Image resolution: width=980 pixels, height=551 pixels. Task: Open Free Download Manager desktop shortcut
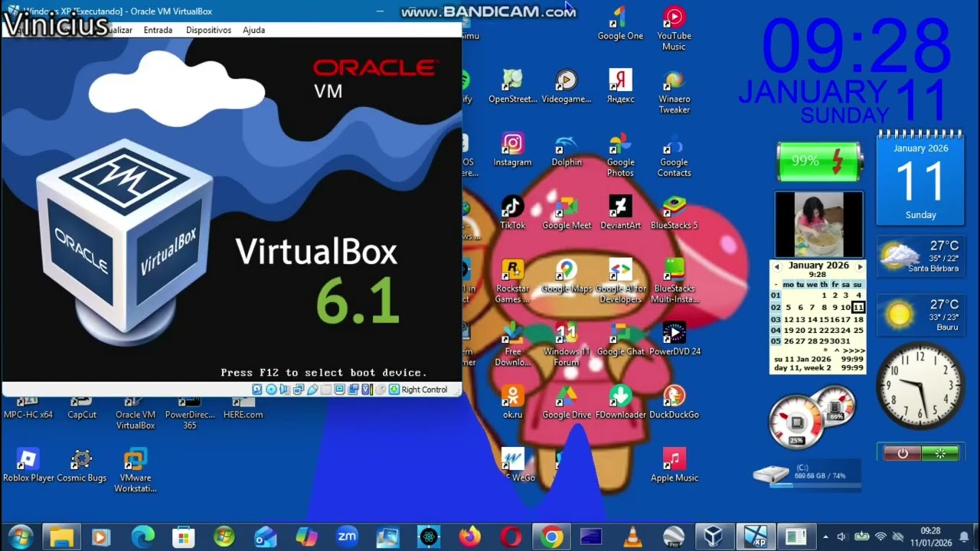click(512, 344)
